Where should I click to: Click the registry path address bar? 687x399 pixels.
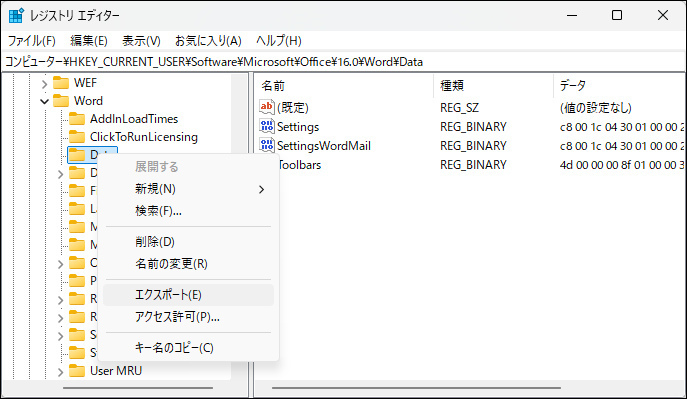[344, 62]
